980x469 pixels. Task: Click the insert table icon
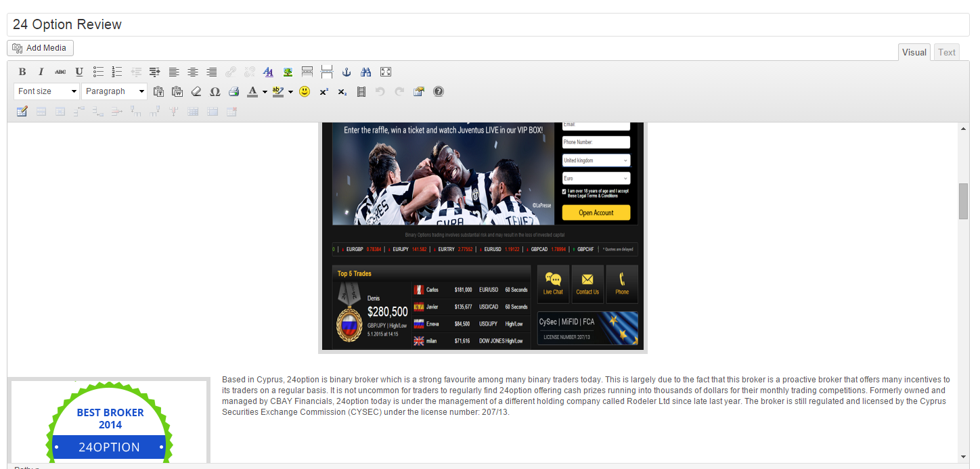coord(22,111)
